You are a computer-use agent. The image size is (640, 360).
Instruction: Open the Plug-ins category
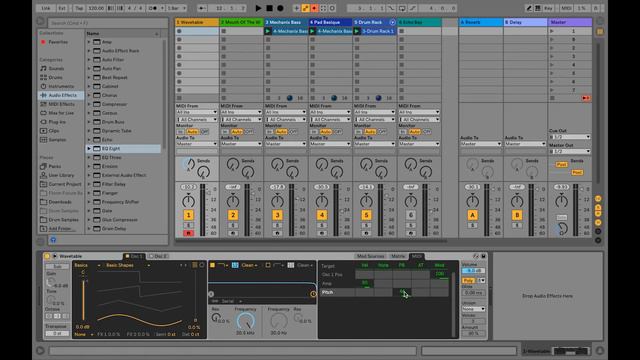point(57,122)
